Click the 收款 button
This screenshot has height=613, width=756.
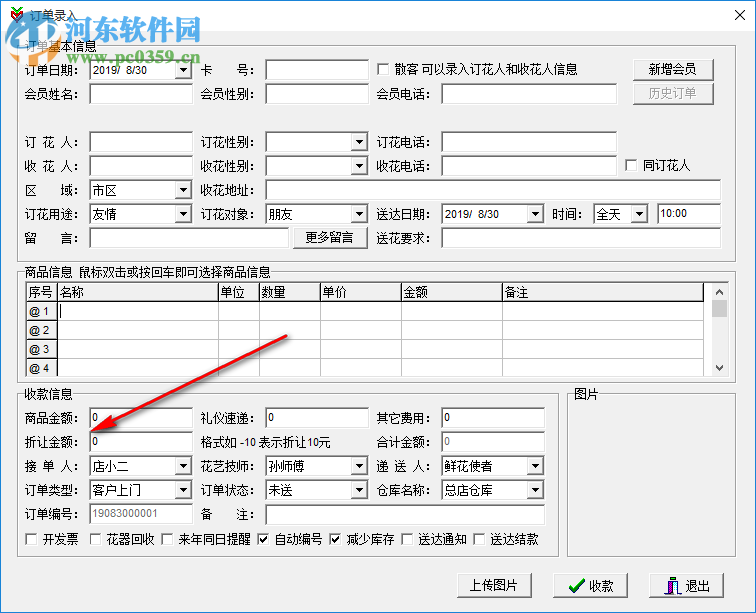pyautogui.click(x=590, y=586)
